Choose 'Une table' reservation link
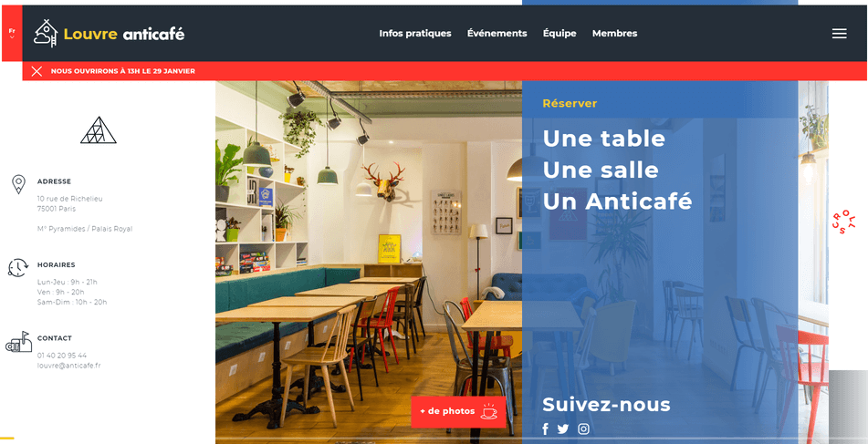 (x=604, y=139)
